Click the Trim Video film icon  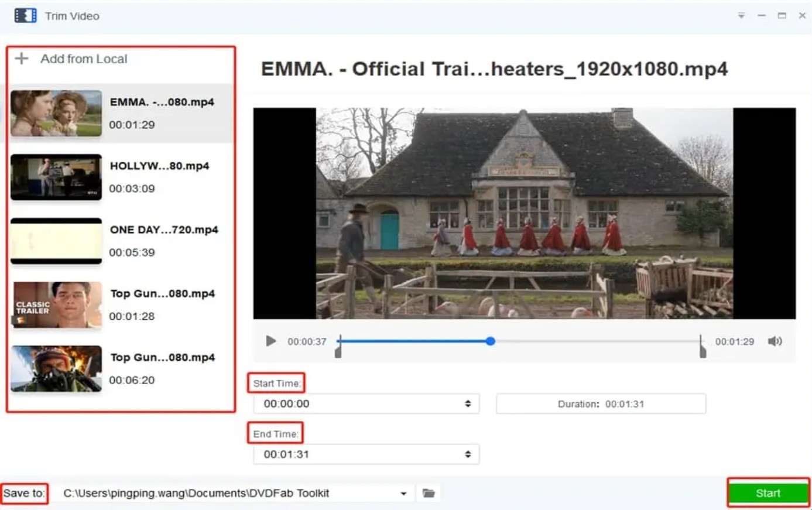coord(25,16)
